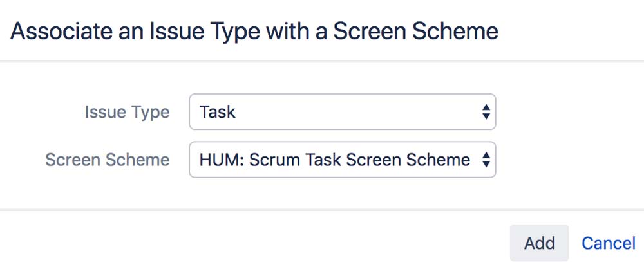Screen dimensions: 644x267
Task: Expand the combo box showing HUM scheme
Action: (x=342, y=160)
